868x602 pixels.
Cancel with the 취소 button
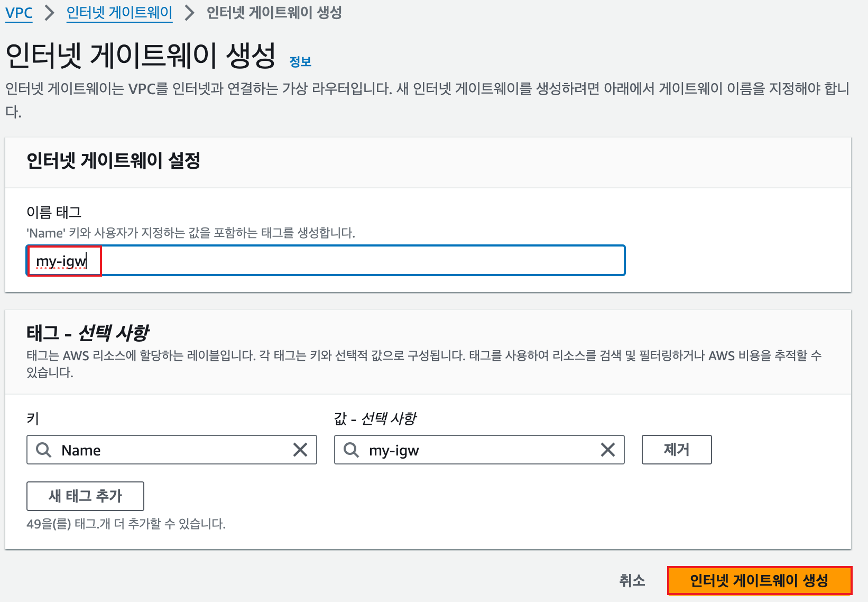point(632,580)
